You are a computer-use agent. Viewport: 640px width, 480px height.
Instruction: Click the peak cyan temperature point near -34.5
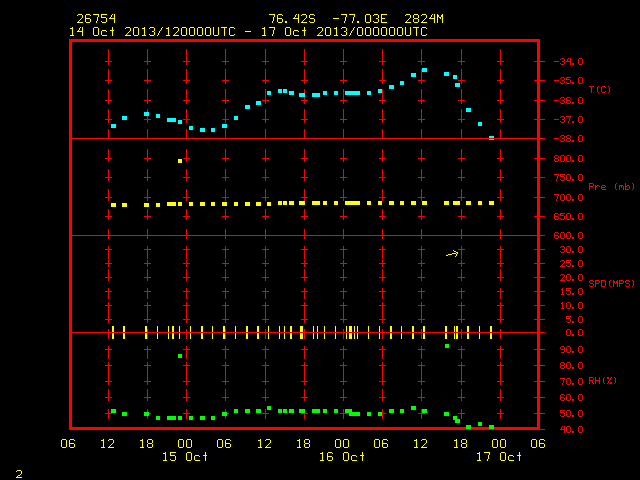424,70
